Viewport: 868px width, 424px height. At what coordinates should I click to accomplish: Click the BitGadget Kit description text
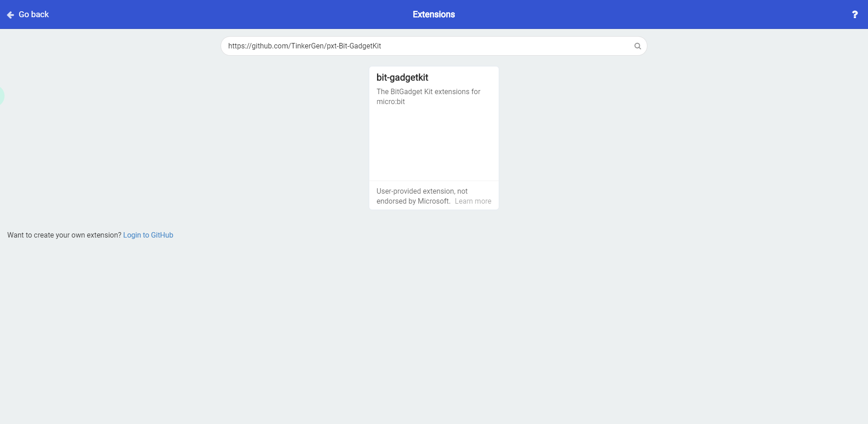428,96
